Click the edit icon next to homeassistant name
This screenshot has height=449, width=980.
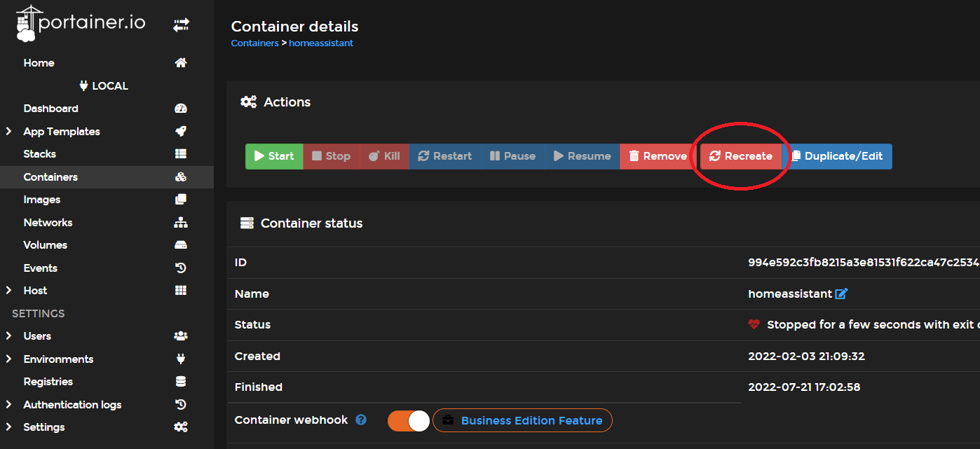[842, 294]
